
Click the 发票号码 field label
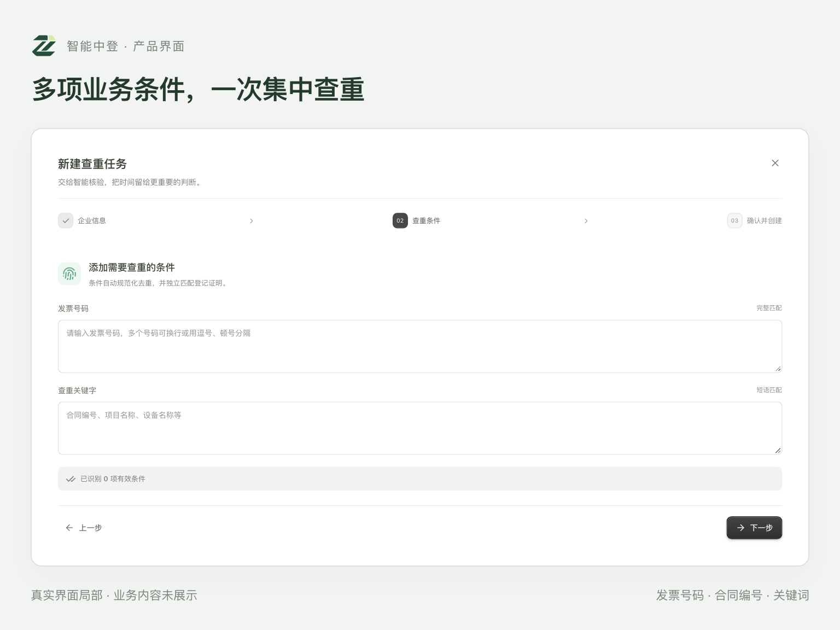point(73,308)
